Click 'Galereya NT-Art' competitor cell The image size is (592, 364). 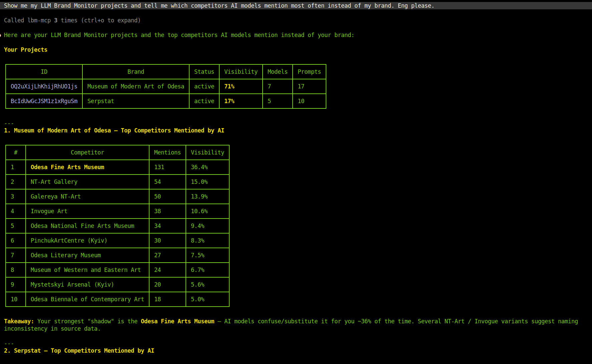[x=56, y=197]
